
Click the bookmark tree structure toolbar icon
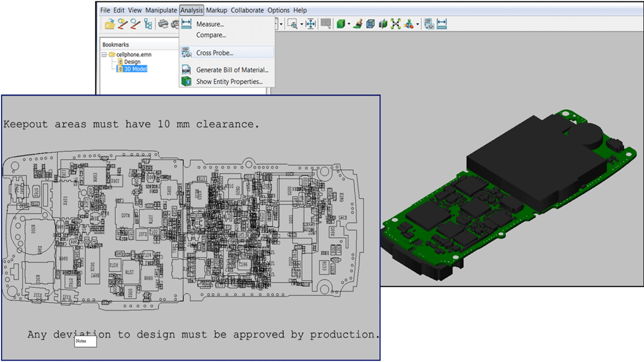148,24
